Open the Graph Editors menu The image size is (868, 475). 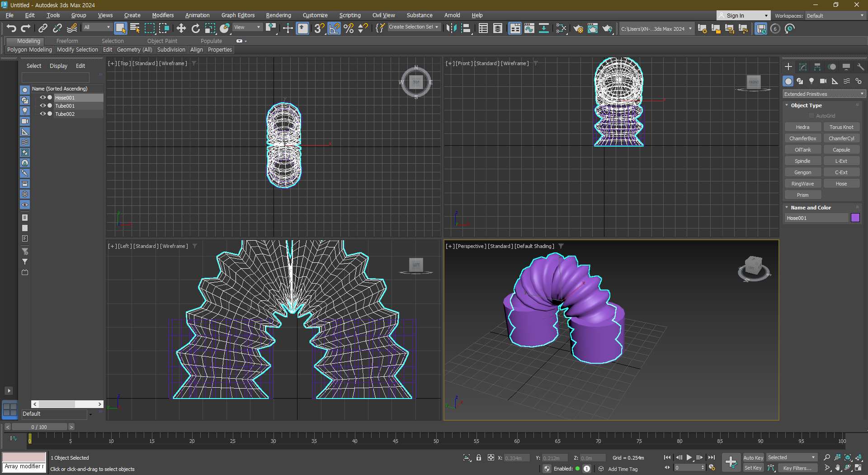(238, 15)
